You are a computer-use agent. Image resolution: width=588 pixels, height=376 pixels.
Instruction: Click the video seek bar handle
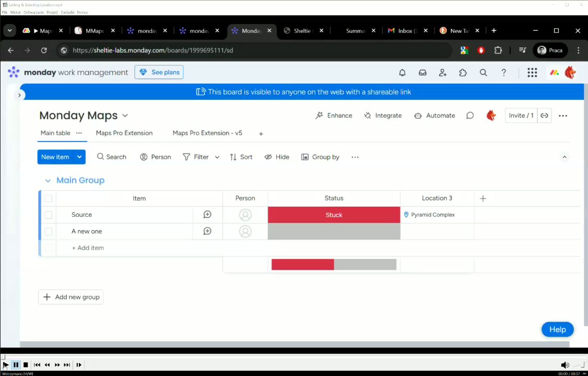click(3, 357)
